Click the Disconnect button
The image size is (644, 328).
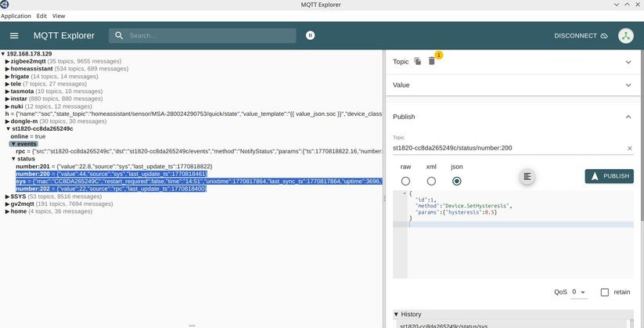pyautogui.click(x=581, y=36)
